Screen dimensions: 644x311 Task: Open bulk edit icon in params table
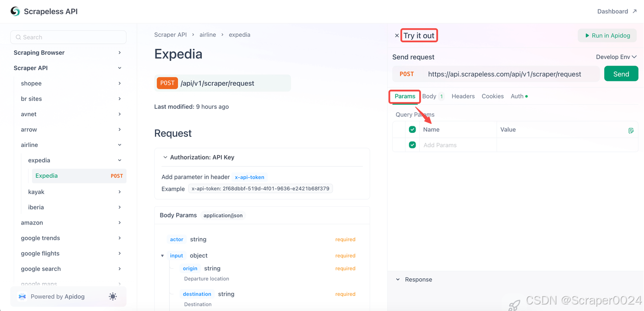[631, 130]
